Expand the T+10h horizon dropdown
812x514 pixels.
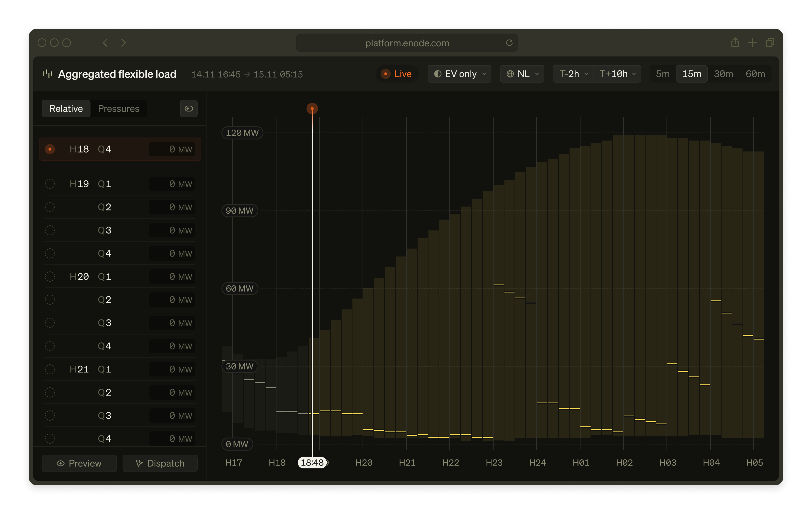pos(617,74)
